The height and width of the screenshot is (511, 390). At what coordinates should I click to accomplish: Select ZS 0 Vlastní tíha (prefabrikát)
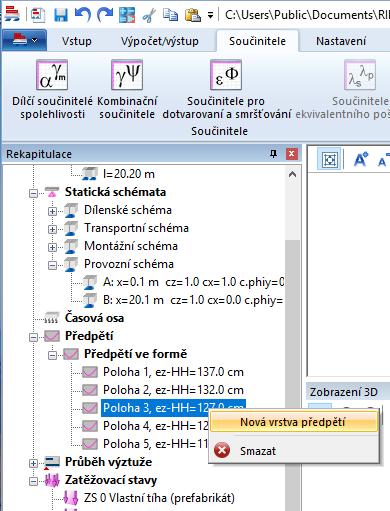pyautogui.click(x=159, y=498)
